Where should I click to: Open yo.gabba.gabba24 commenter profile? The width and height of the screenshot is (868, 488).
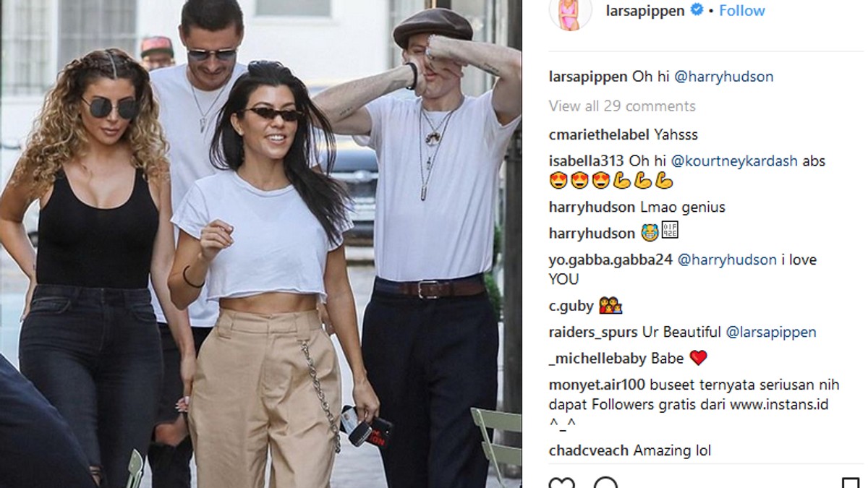(611, 260)
